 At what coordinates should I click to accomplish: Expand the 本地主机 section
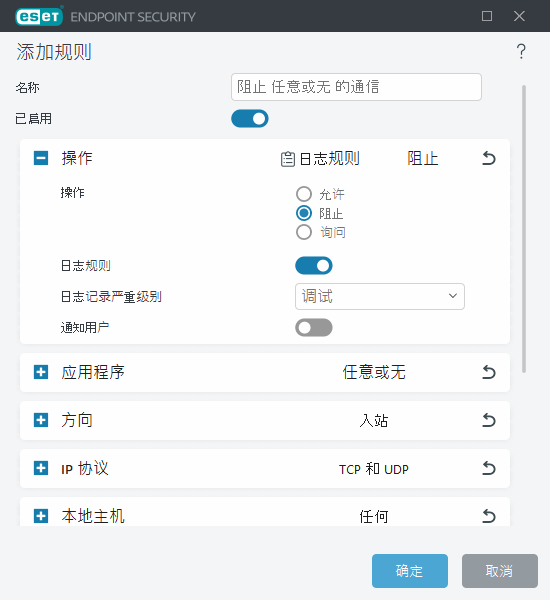[x=41, y=516]
